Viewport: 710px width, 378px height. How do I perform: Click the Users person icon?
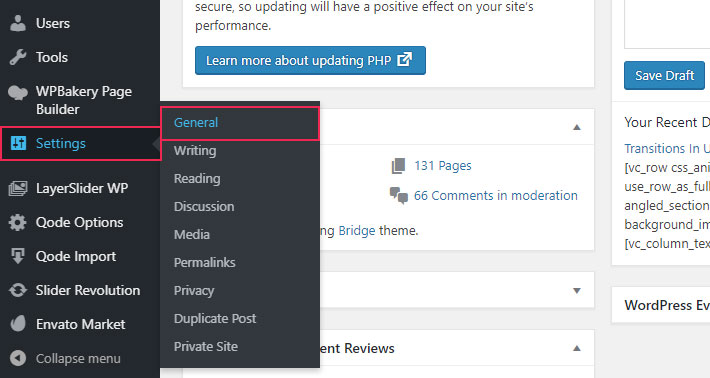18,24
